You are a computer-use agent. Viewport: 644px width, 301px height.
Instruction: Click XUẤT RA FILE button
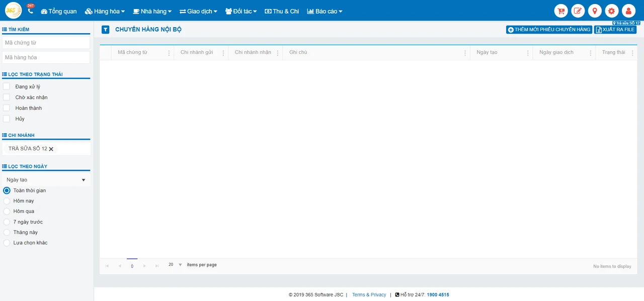coord(615,30)
